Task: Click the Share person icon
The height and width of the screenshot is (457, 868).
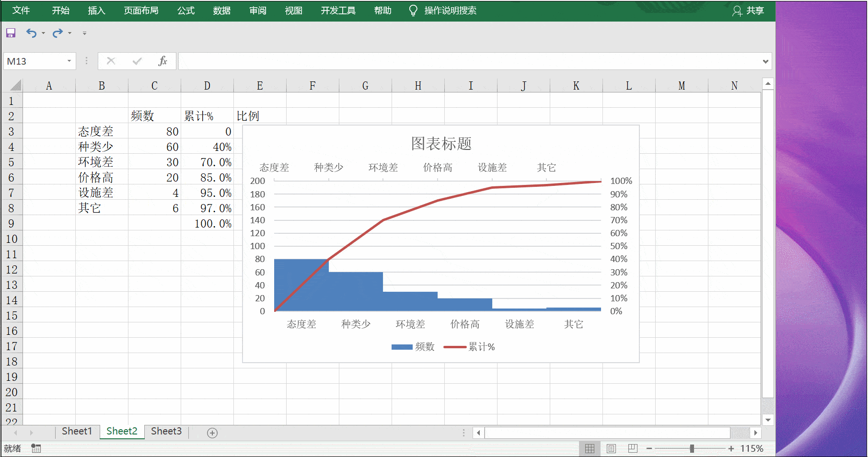Action: (x=737, y=11)
